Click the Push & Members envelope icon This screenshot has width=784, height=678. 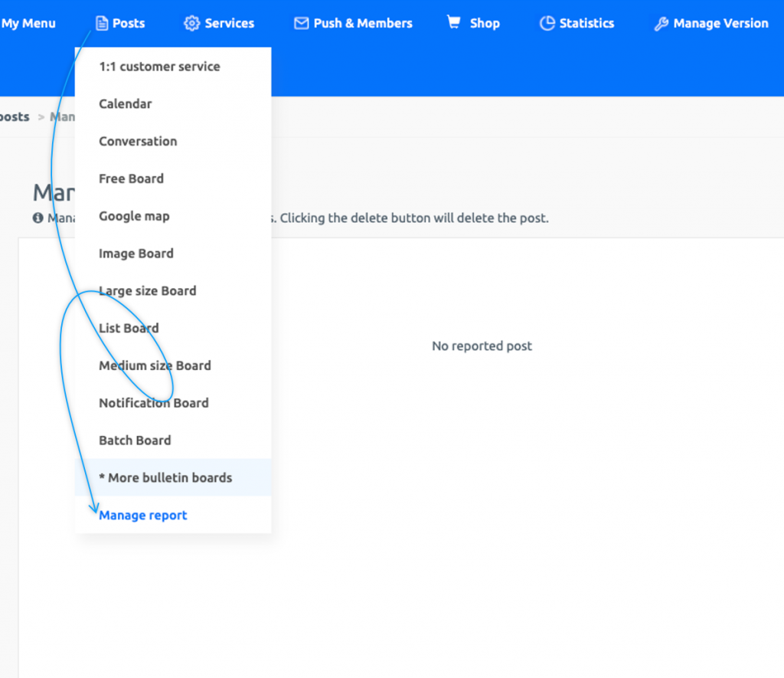pos(302,23)
